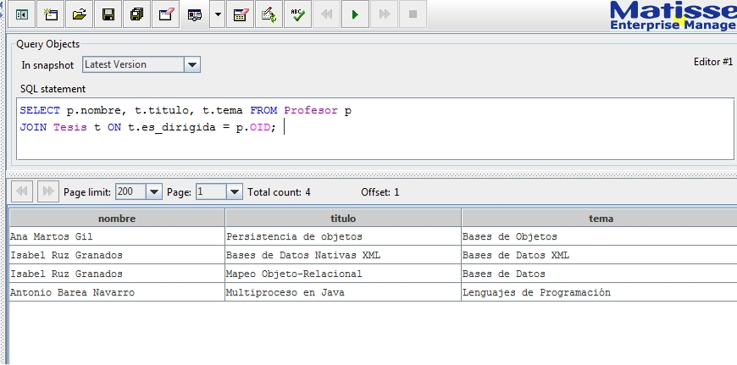Image resolution: width=737 pixels, height=365 pixels.
Task: Sort by the titulo column header
Action: 343,218
